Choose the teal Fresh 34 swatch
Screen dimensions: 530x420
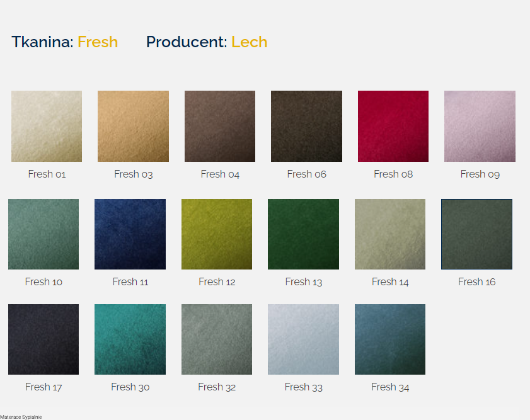point(390,339)
